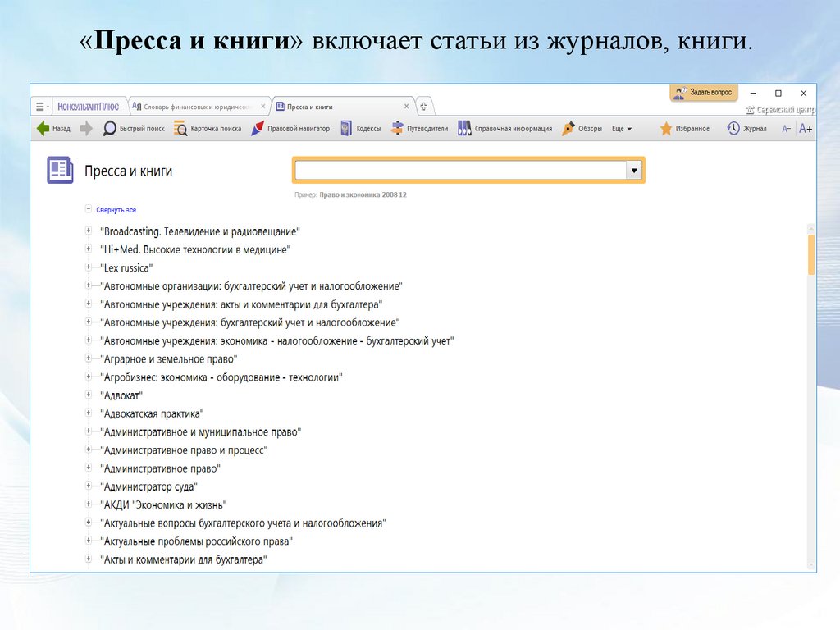
Task: Open the Еще dropdown menu
Action: 622,129
